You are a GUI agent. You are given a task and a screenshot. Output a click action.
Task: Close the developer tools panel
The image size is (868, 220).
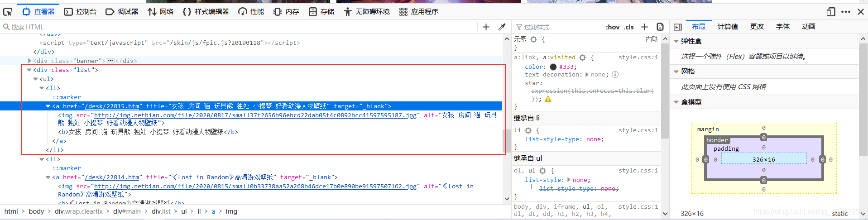point(861,12)
